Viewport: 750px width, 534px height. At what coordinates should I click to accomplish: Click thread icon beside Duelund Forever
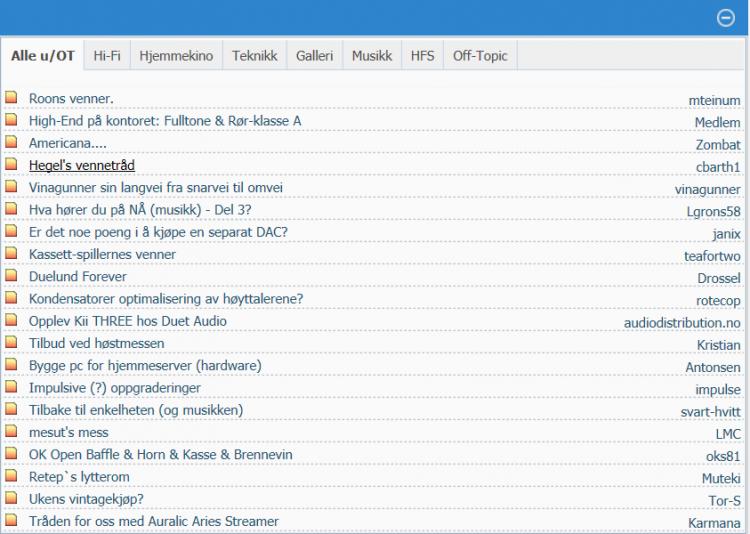click(x=11, y=275)
